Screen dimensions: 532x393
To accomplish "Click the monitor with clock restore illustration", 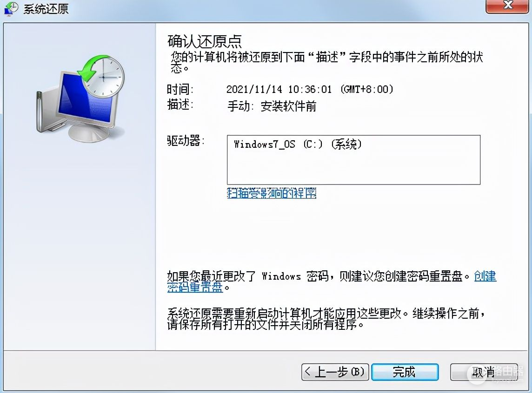I will point(80,98).
